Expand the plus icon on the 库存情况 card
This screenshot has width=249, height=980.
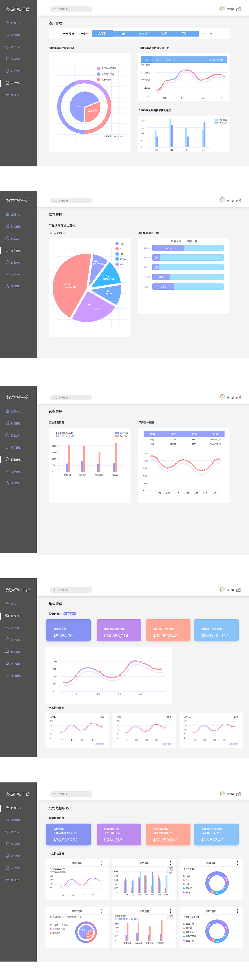(184, 863)
